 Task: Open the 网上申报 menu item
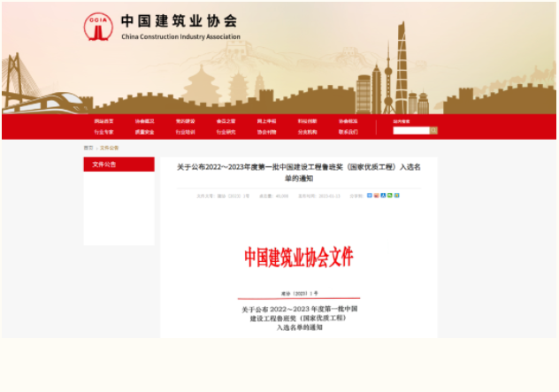coord(266,121)
